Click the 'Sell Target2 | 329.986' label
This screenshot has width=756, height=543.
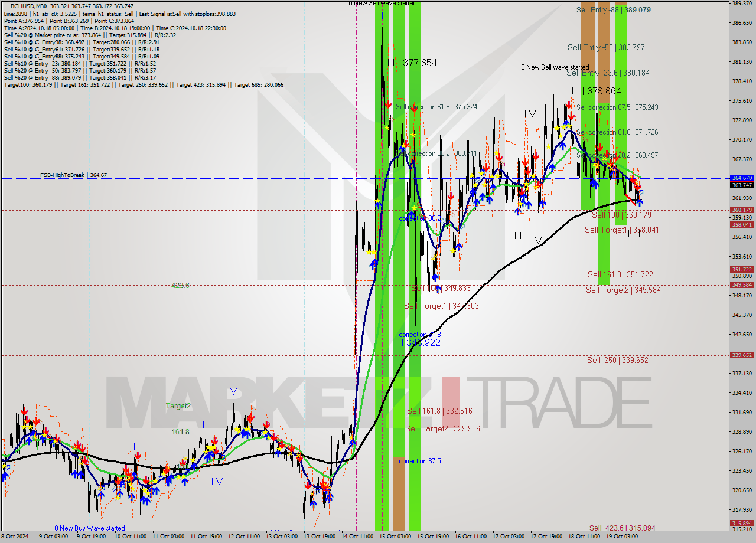point(442,428)
